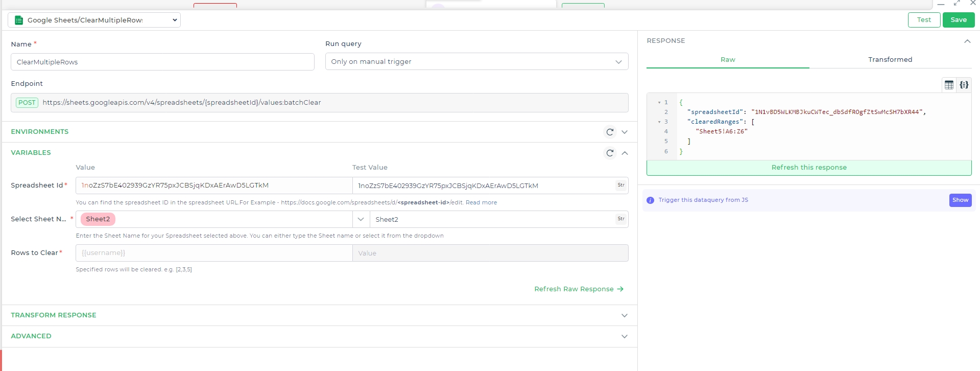Open the Read more link
The width and height of the screenshot is (980, 371).
point(481,203)
